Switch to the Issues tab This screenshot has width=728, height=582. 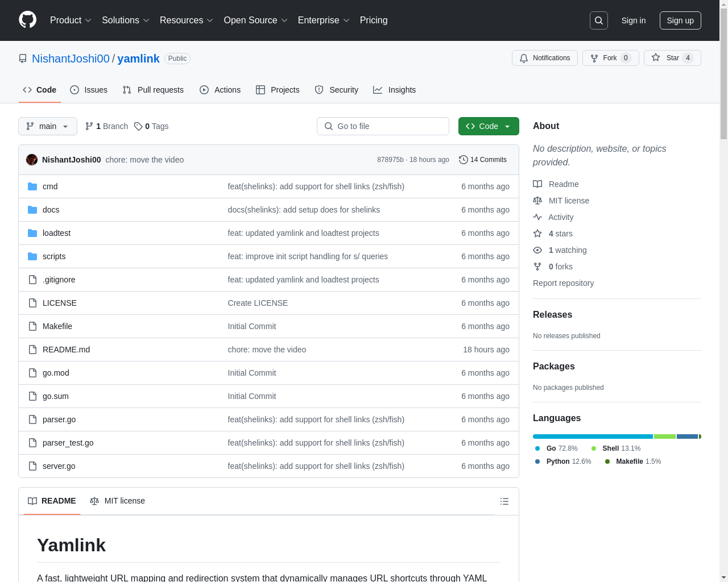click(89, 90)
